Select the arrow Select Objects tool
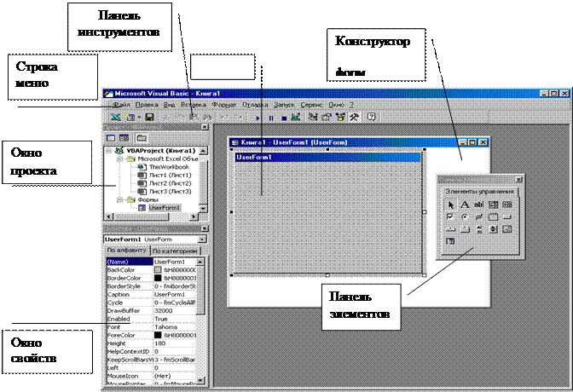The height and width of the screenshot is (392, 573). [451, 205]
